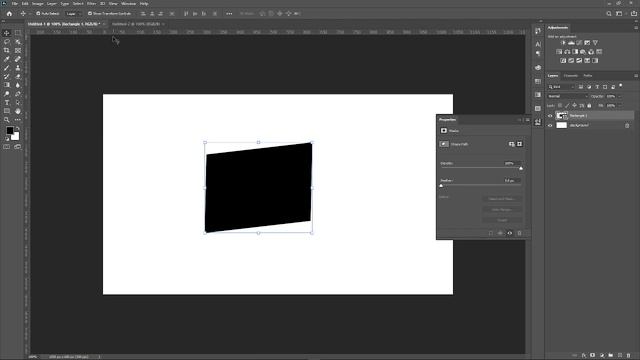
Task: Open the File menu
Action: tap(14, 4)
